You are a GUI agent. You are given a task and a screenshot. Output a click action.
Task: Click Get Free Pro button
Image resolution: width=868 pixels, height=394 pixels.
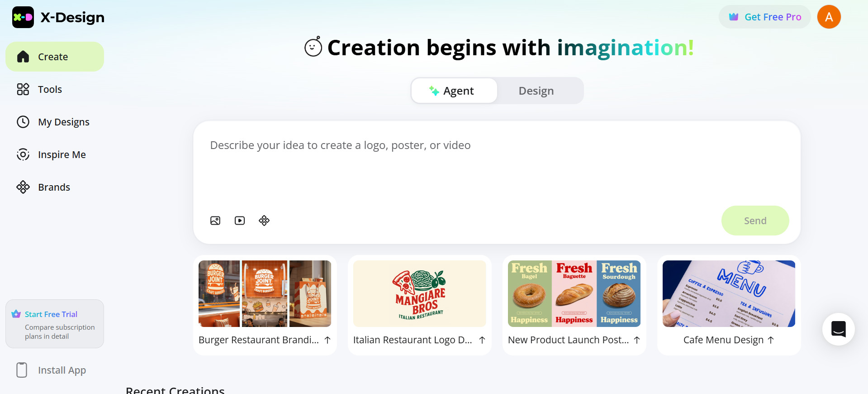click(x=764, y=17)
